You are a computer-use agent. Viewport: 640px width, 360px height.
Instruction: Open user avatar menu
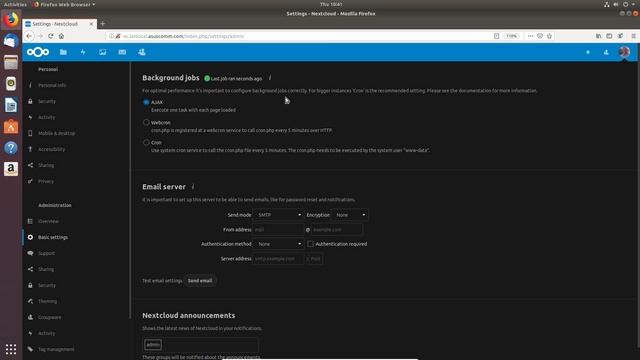coord(624,52)
